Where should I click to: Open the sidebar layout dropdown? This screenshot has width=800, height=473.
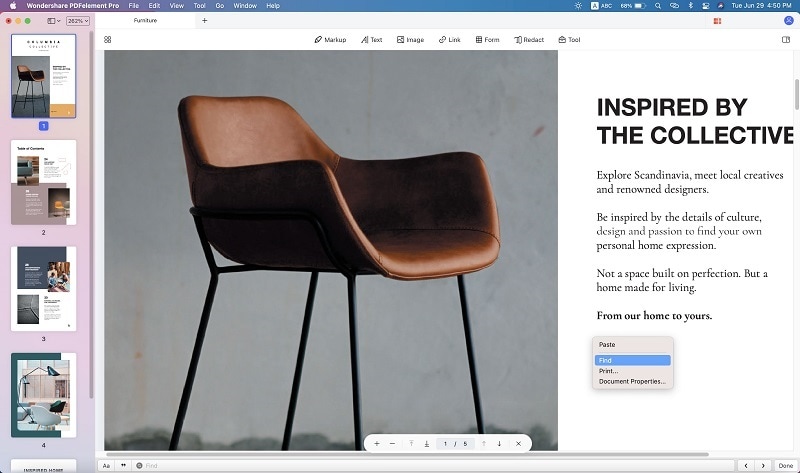(x=54, y=21)
